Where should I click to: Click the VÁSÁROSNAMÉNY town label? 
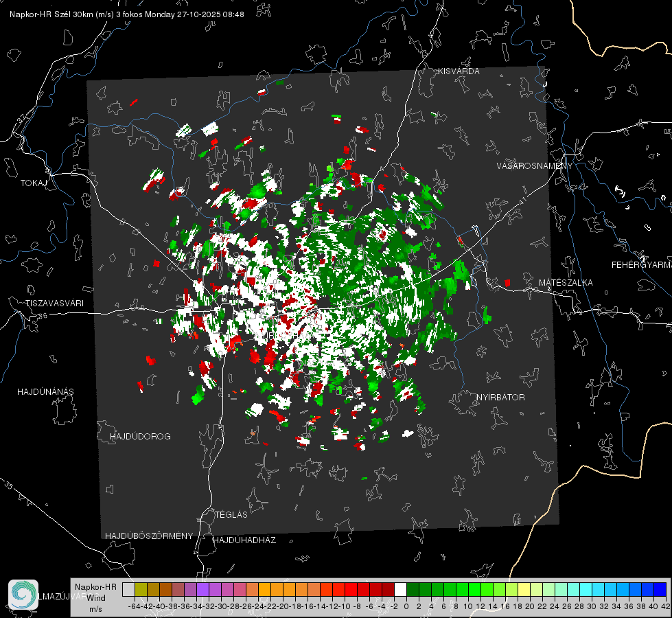pos(535,166)
